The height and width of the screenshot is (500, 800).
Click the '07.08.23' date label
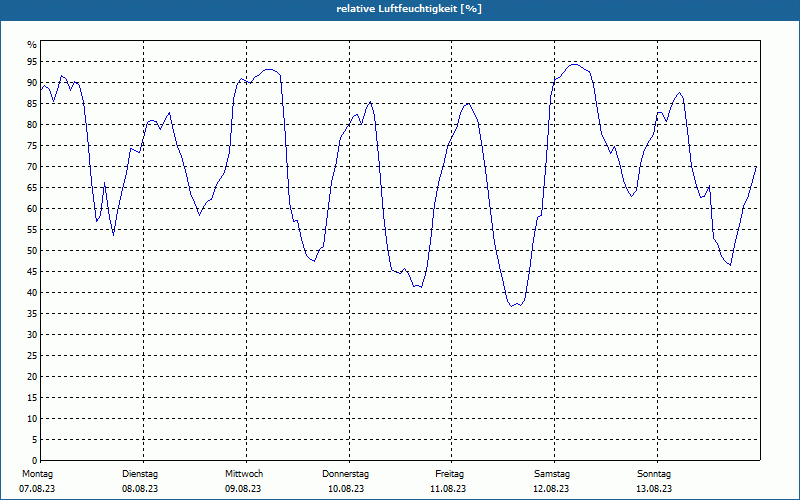click(x=37, y=489)
